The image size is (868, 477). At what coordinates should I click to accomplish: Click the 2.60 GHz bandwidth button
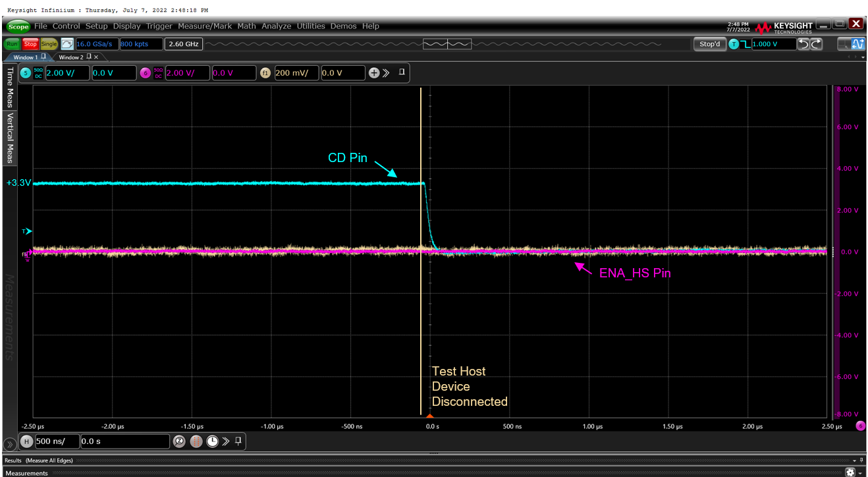pyautogui.click(x=183, y=43)
